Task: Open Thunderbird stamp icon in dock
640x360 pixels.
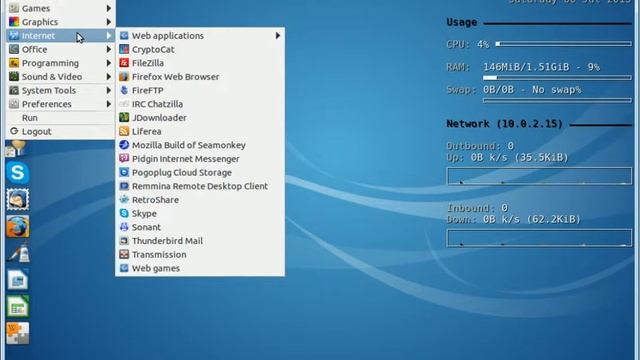Action: [x=18, y=200]
